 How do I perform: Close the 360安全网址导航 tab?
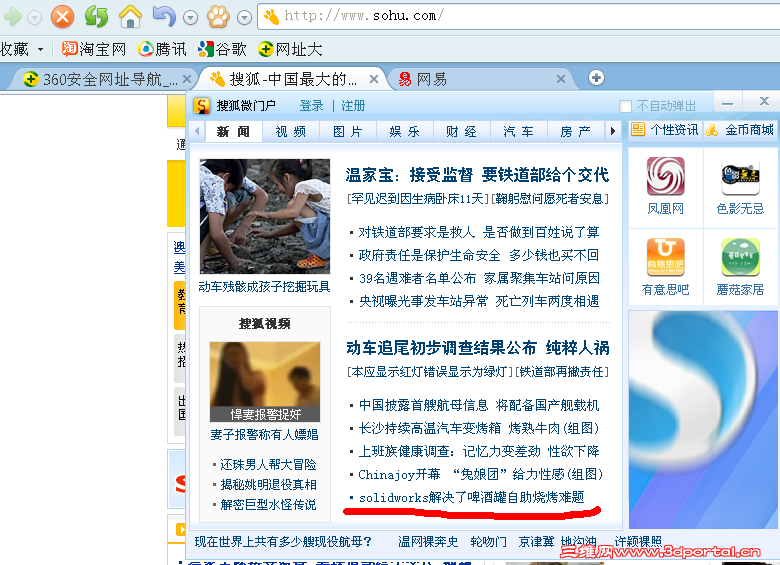pyautogui.click(x=187, y=79)
